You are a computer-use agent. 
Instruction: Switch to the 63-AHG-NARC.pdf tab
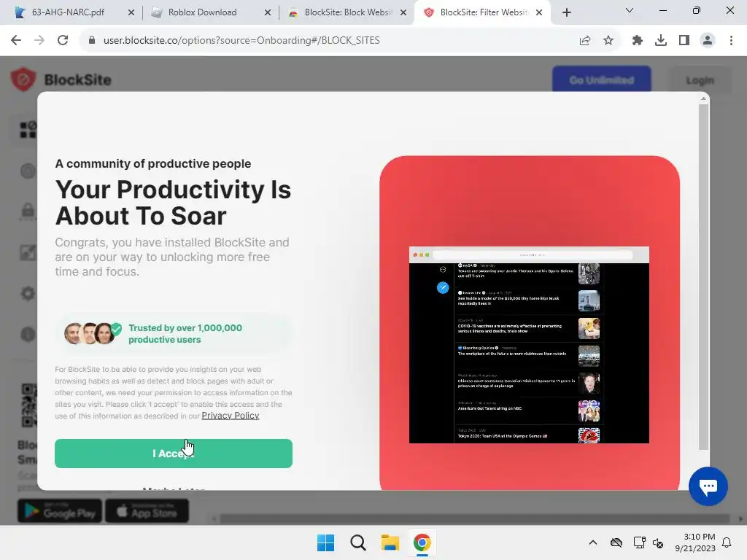coord(68,12)
